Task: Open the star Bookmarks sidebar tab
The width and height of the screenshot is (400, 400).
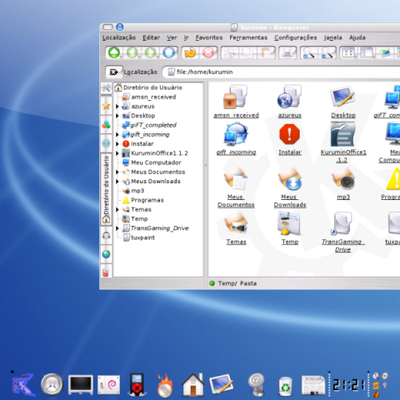Action: click(106, 106)
